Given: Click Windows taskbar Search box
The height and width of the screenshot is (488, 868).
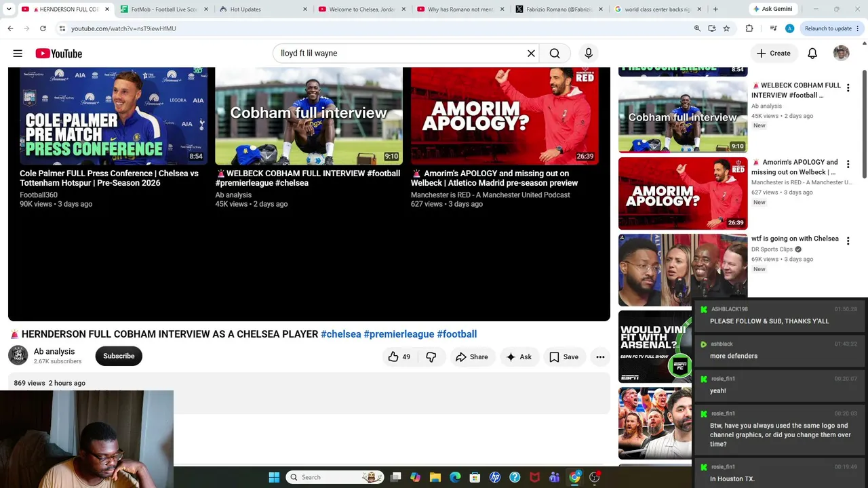Looking at the screenshot, I should [335, 477].
